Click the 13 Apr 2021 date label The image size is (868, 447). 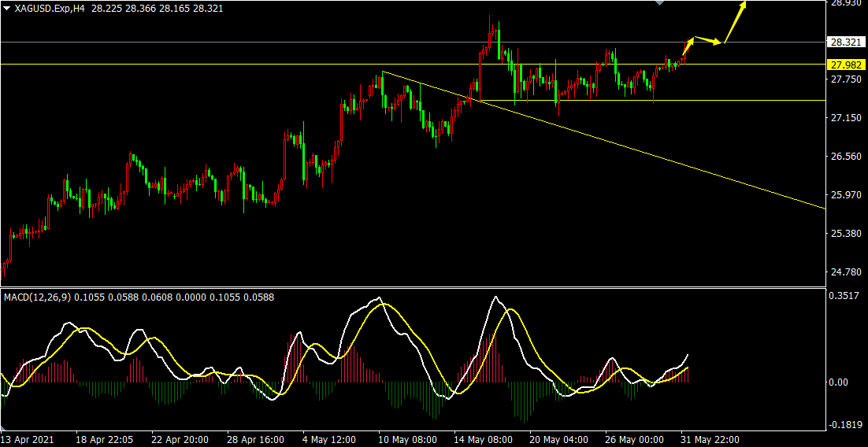pyautogui.click(x=28, y=438)
